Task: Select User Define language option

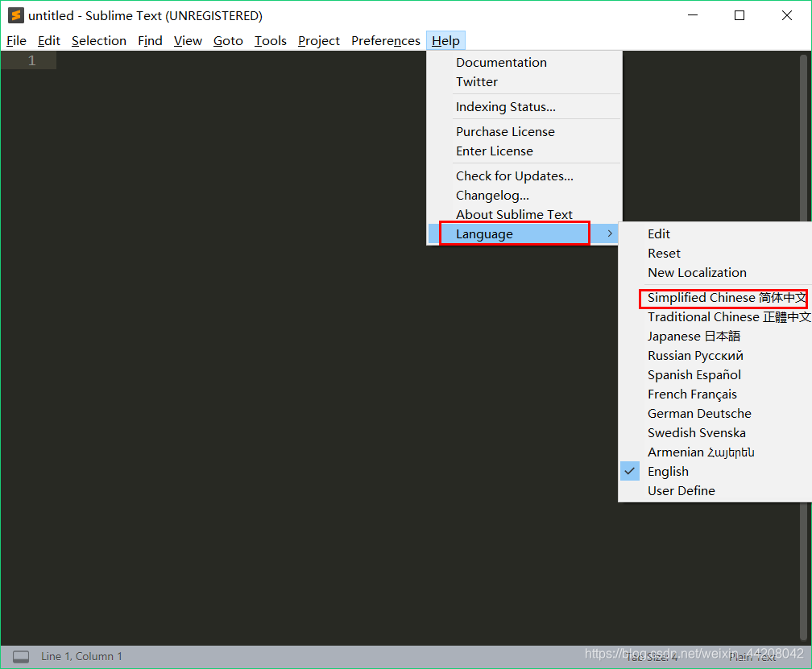Action: 715,490
